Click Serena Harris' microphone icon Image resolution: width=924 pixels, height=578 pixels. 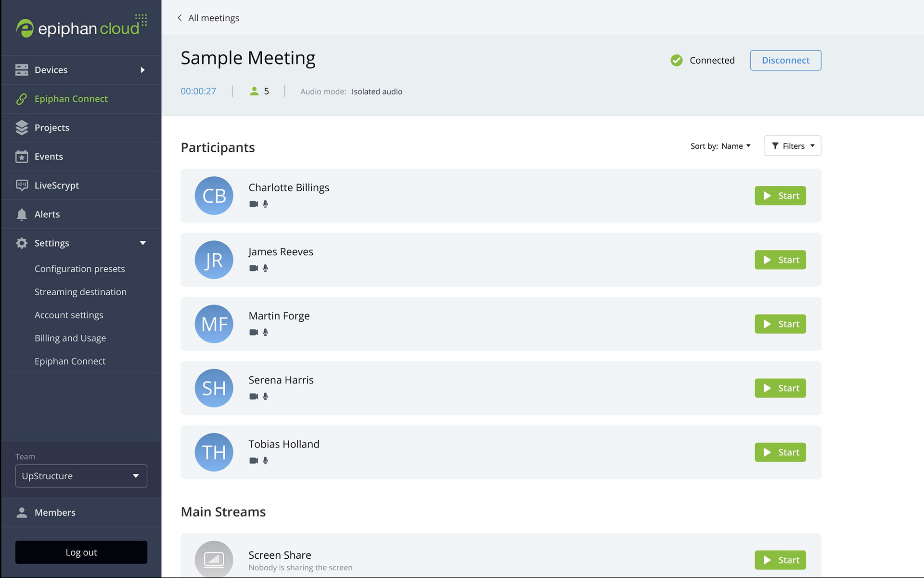click(265, 396)
